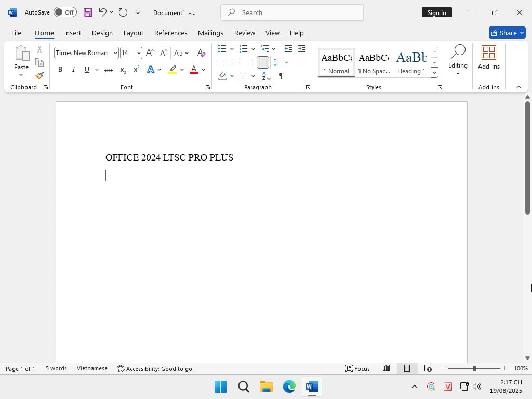The height and width of the screenshot is (399, 532).
Task: Cut selection with scissors icon
Action: pyautogui.click(x=39, y=49)
